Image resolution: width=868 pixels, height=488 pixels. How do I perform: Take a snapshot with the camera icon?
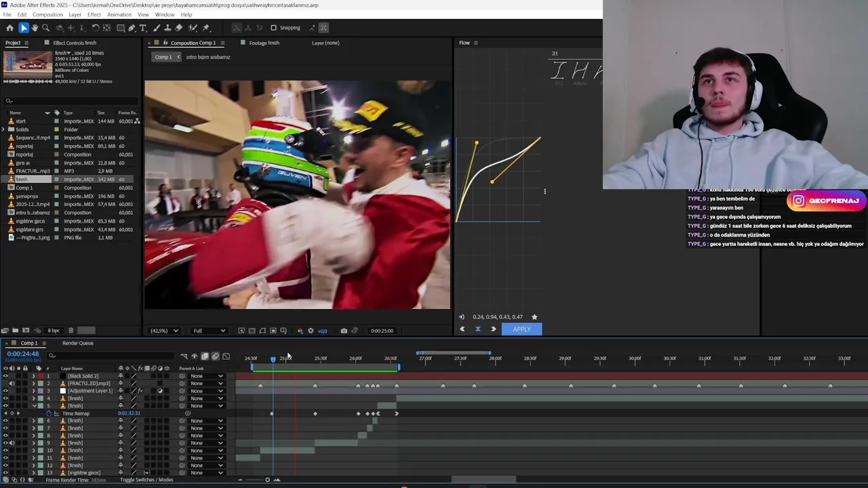(x=344, y=331)
